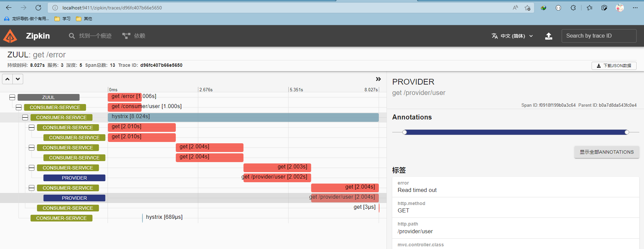Open the dependencies graph icon
Viewport: 644px width, 249px height.
[126, 36]
